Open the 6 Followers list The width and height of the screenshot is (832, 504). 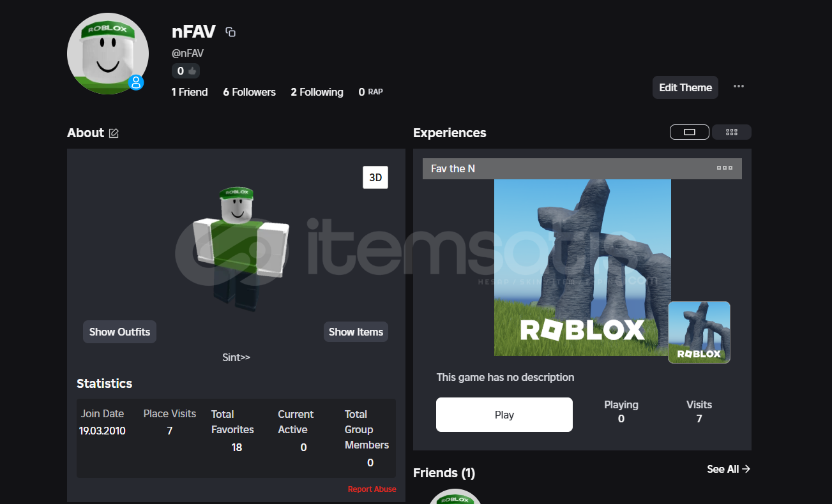[x=249, y=92]
